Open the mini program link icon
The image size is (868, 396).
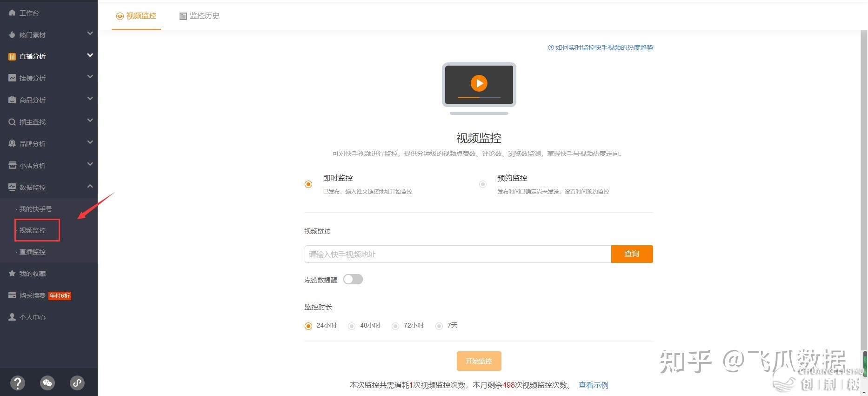(77, 383)
